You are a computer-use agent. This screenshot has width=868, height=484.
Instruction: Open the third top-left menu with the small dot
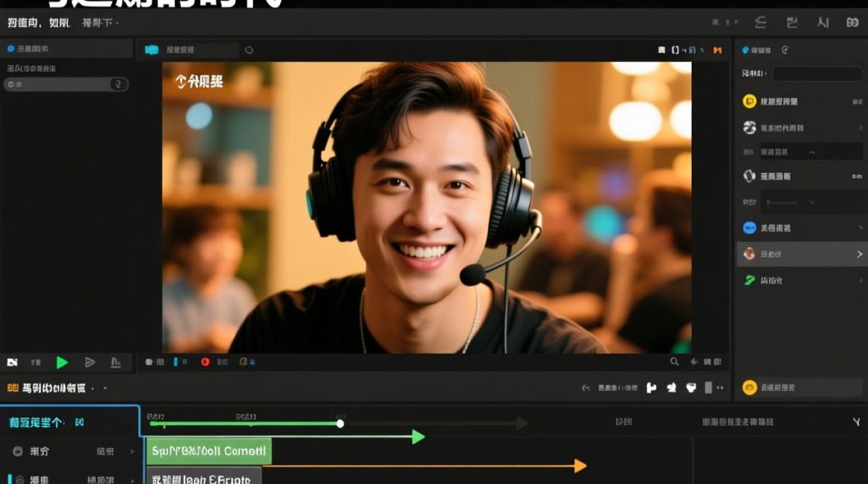(x=100, y=23)
